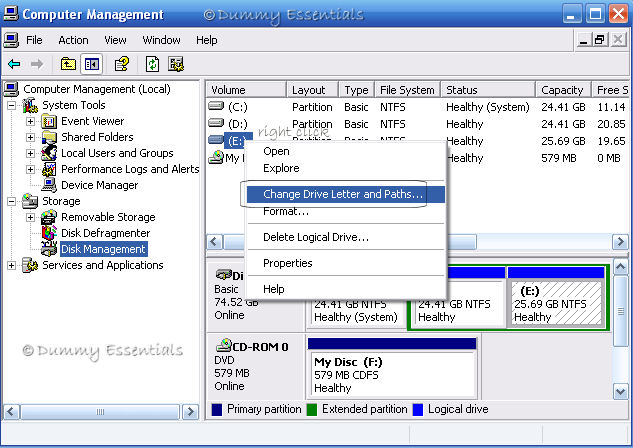Viewport: 633px width, 448px height.
Task: Click volume list right scroll arrow
Action: click(620, 242)
